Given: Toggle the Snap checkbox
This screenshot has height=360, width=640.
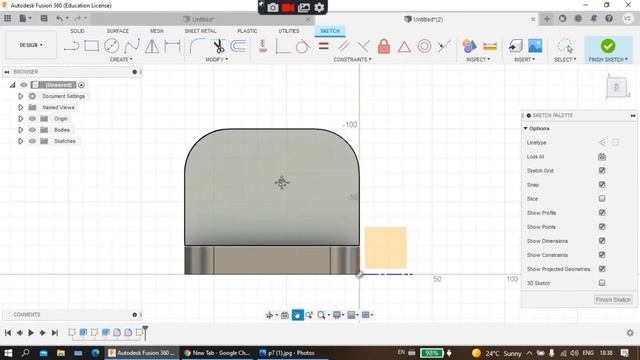Looking at the screenshot, I should pos(602,184).
